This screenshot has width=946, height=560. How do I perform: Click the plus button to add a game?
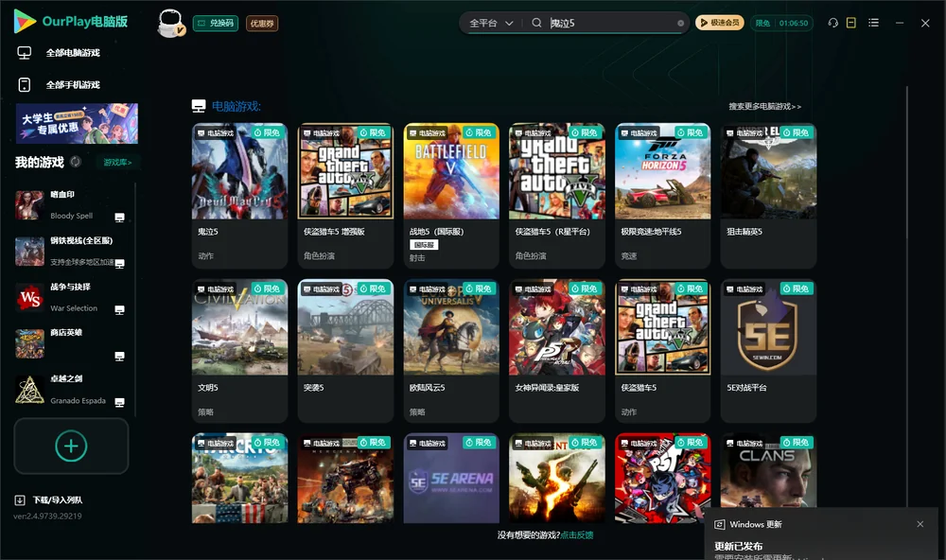click(x=71, y=446)
